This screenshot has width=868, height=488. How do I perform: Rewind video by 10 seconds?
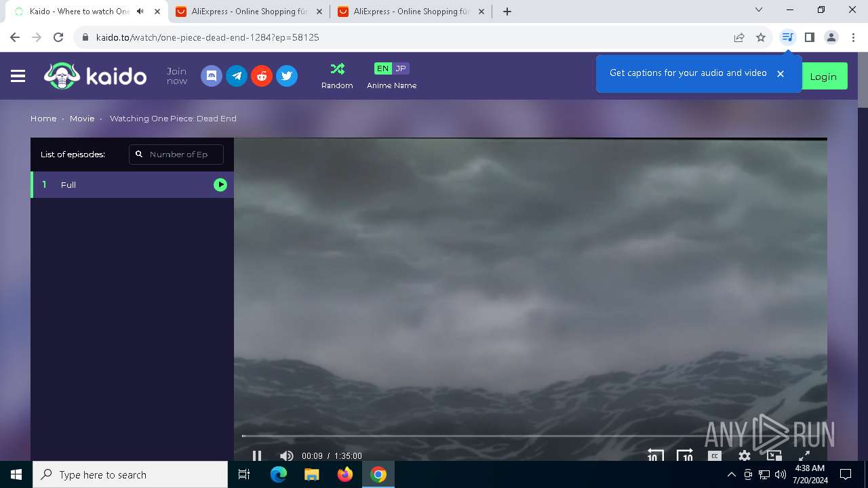click(x=655, y=455)
